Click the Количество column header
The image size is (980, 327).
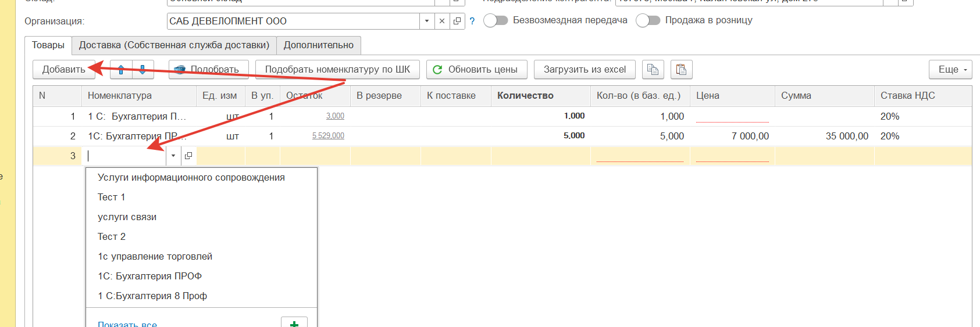click(x=541, y=96)
